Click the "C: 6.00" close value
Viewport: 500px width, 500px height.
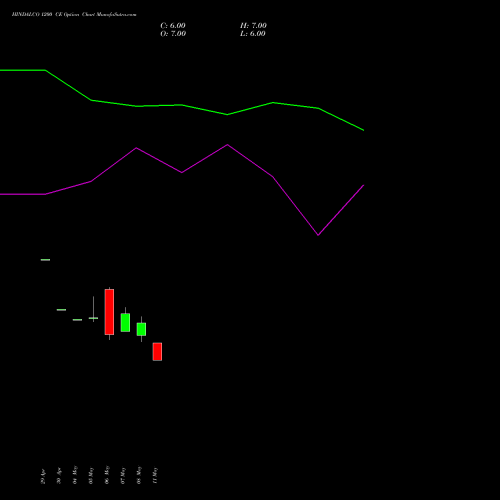(173, 26)
